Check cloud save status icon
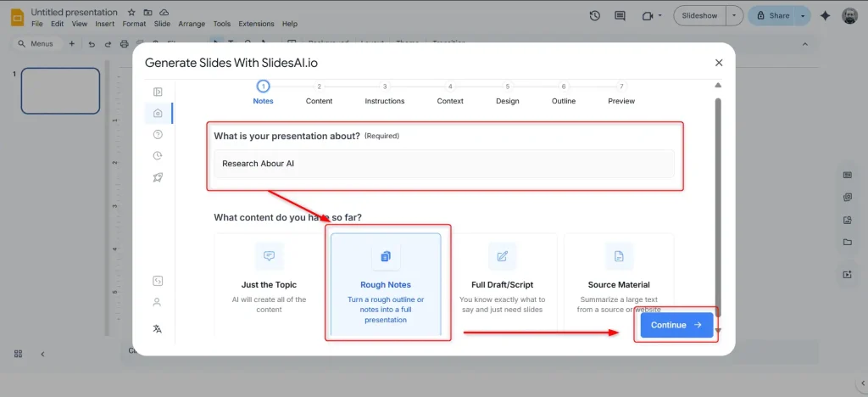The image size is (868, 397). click(164, 12)
